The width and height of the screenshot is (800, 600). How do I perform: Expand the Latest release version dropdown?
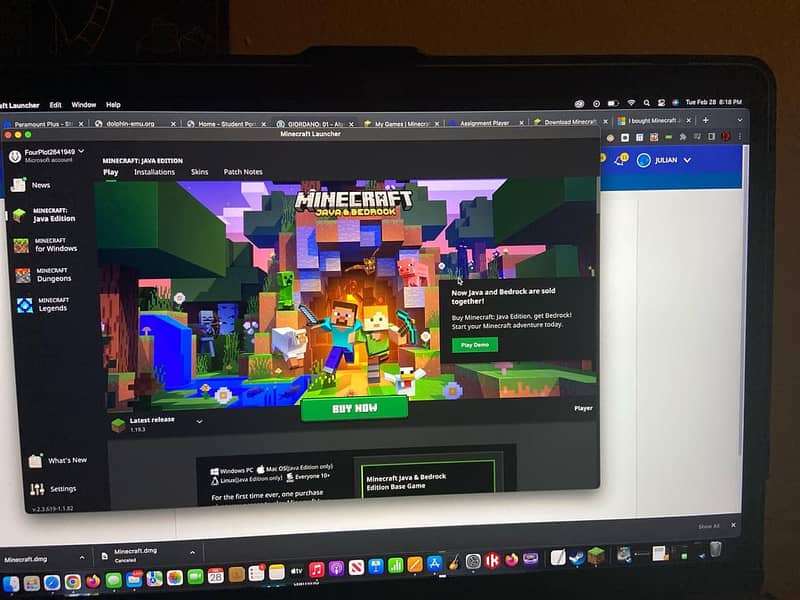pos(199,421)
